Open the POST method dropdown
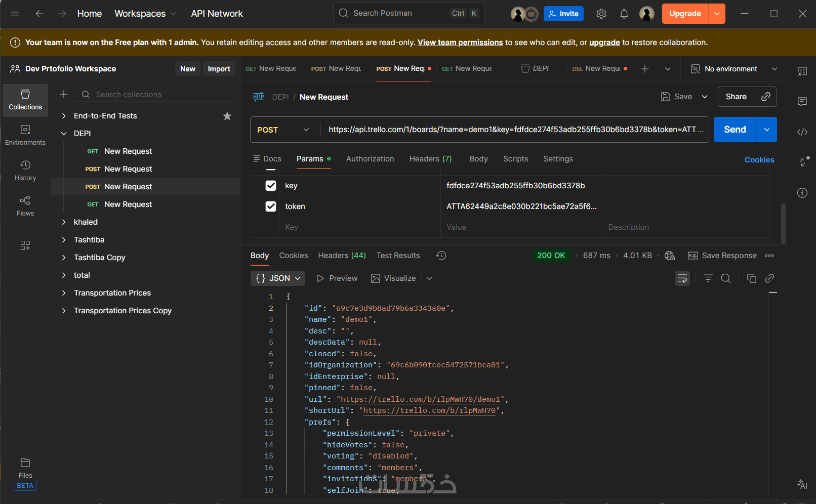 click(x=284, y=130)
